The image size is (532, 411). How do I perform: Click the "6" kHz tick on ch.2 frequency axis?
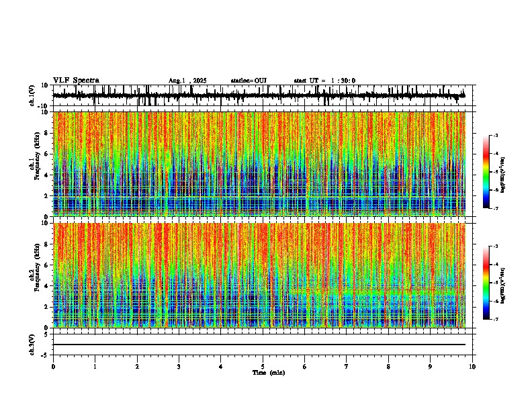(47, 265)
